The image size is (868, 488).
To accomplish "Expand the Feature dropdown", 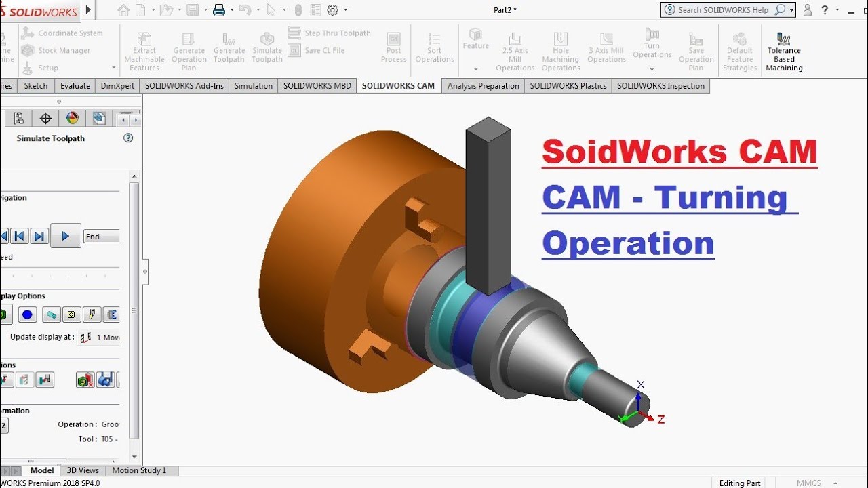I will click(x=475, y=69).
